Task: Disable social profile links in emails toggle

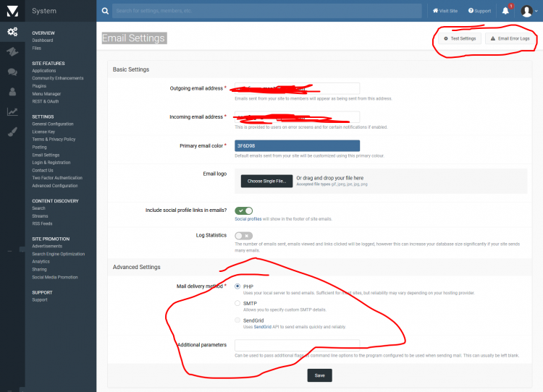Action: point(243,210)
